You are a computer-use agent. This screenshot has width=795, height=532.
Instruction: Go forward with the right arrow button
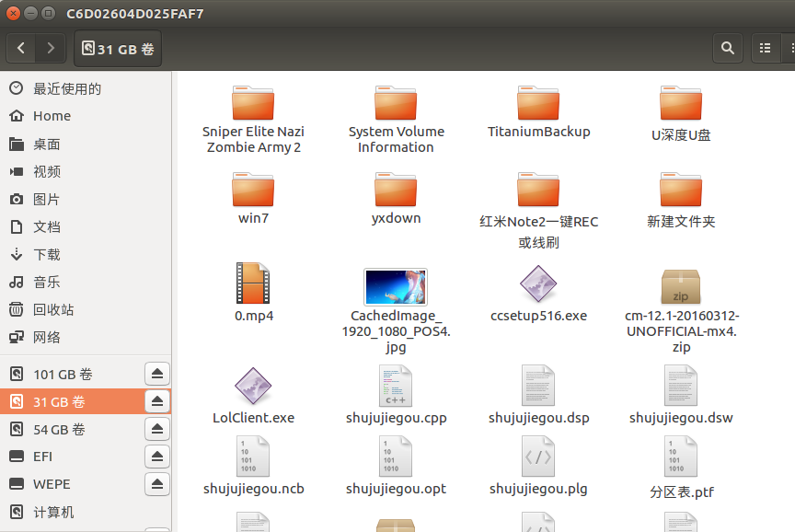click(x=51, y=48)
